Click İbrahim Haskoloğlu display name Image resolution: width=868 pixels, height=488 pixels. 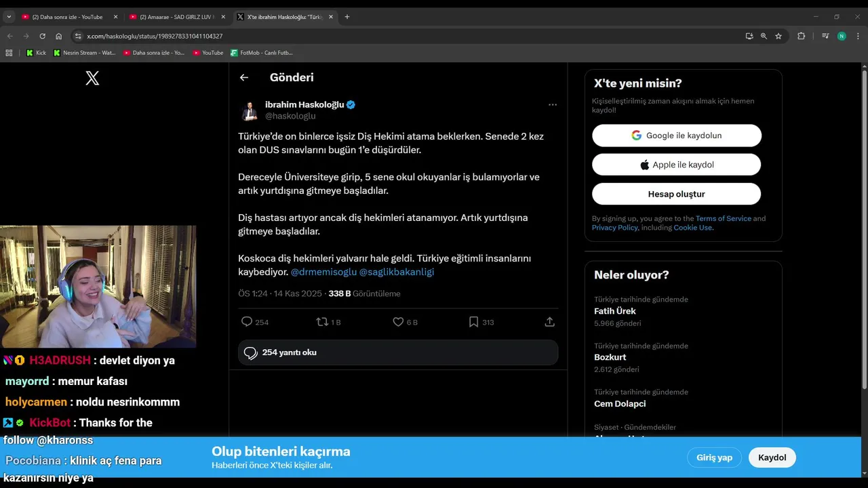pyautogui.click(x=304, y=104)
